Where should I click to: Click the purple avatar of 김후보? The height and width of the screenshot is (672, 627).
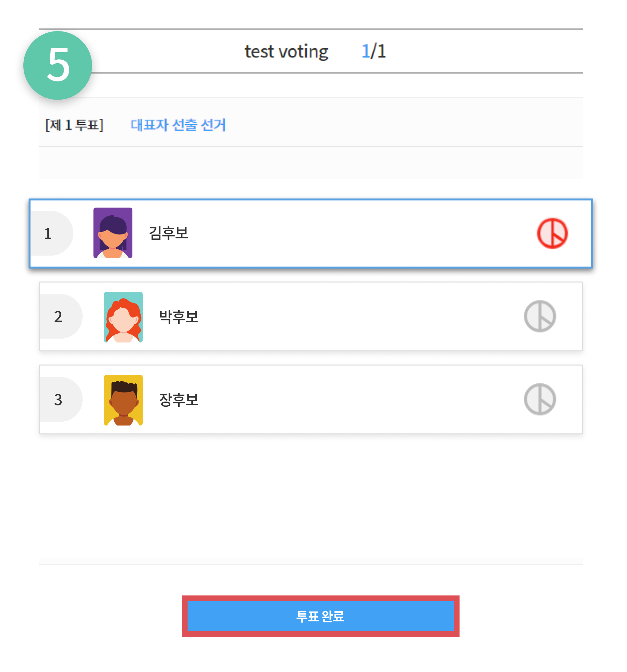113,233
